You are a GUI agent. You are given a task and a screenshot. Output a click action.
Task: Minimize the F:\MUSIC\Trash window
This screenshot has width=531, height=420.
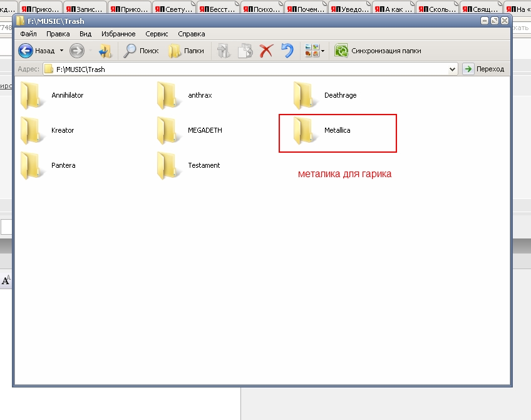click(485, 21)
